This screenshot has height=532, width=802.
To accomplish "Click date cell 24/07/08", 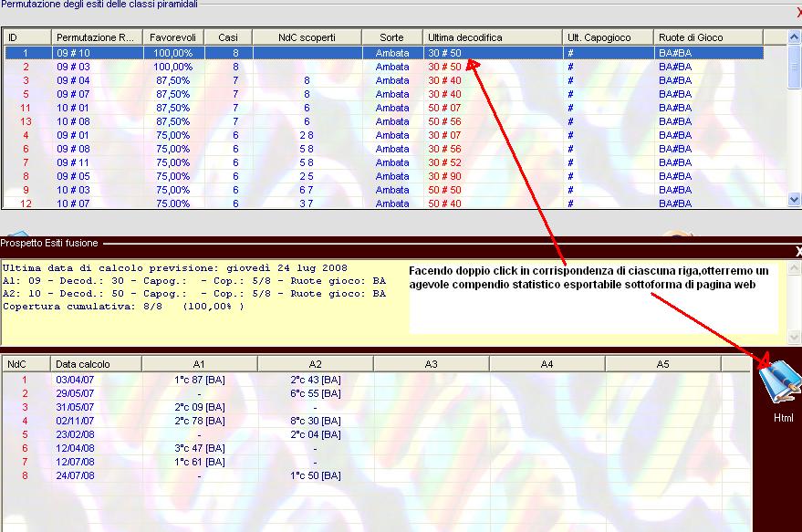I will click(75, 475).
